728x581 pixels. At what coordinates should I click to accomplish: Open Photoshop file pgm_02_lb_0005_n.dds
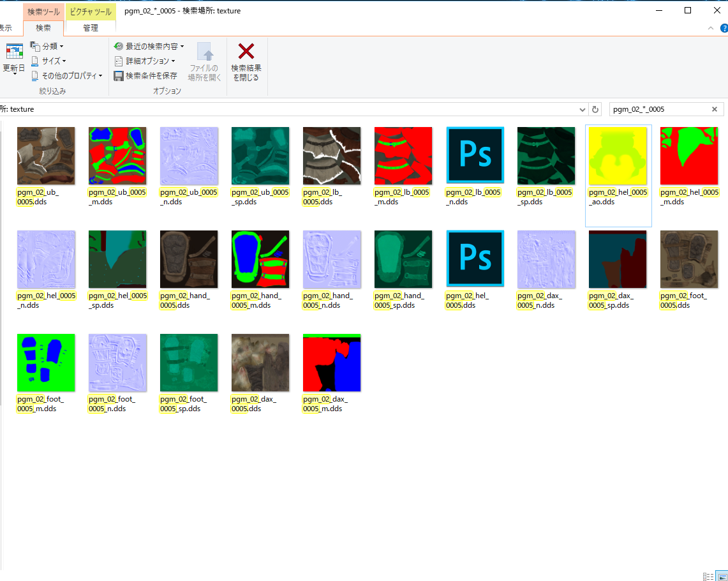click(x=475, y=156)
